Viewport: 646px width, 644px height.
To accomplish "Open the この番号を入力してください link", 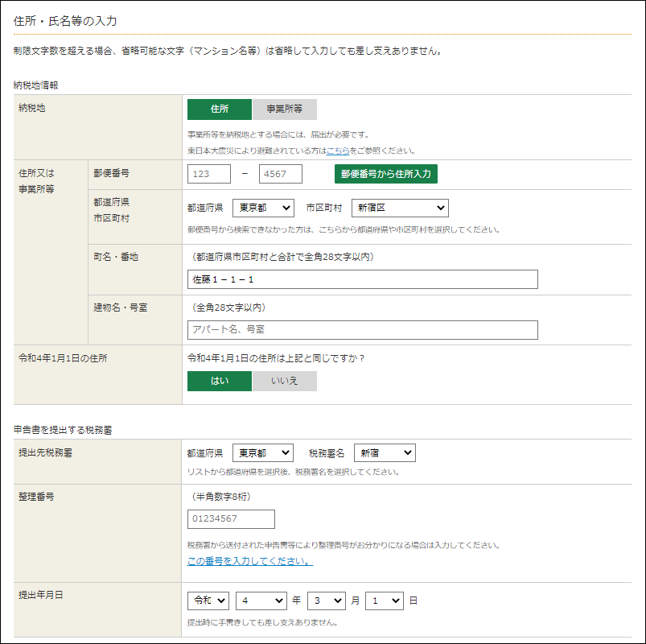I will pyautogui.click(x=250, y=561).
